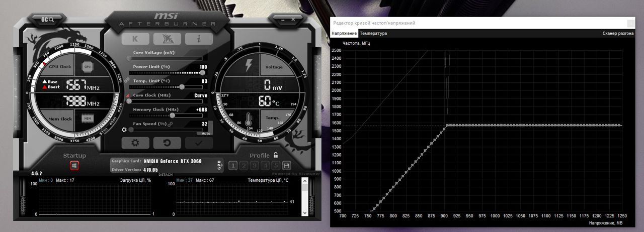Click the lightning bolt voltage icon
644x232 pixels.
248,66
